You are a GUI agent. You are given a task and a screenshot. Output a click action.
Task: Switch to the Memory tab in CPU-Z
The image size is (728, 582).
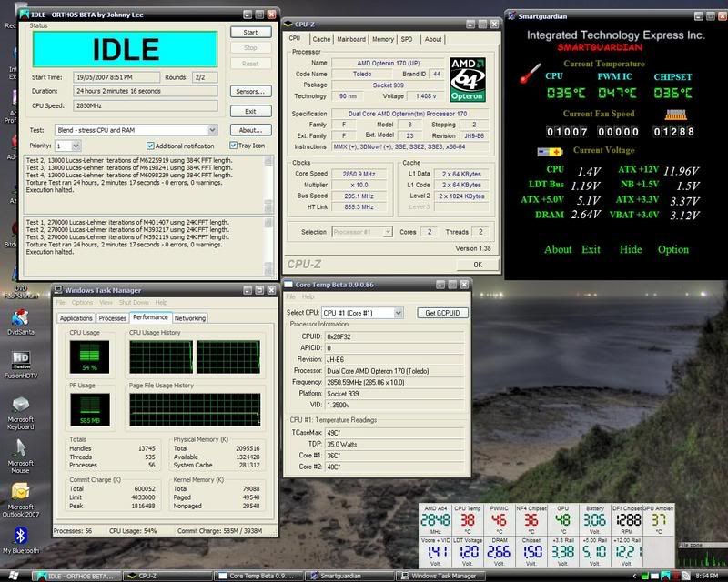click(x=383, y=39)
